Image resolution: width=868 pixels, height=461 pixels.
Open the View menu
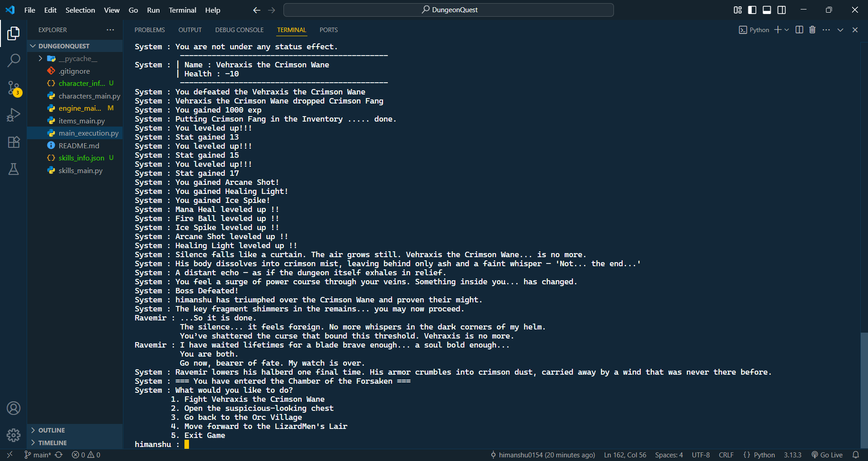click(112, 10)
